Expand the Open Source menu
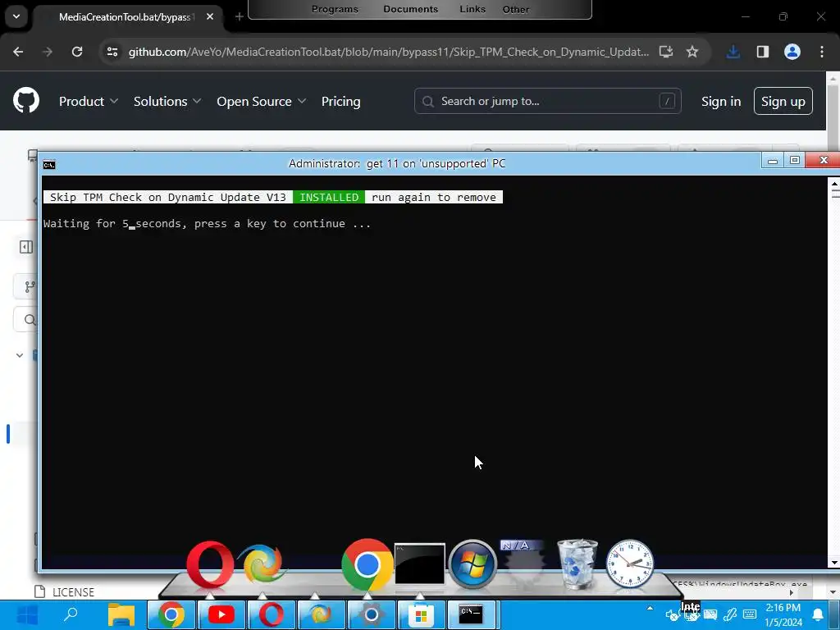Image resolution: width=840 pixels, height=630 pixels. coord(262,101)
